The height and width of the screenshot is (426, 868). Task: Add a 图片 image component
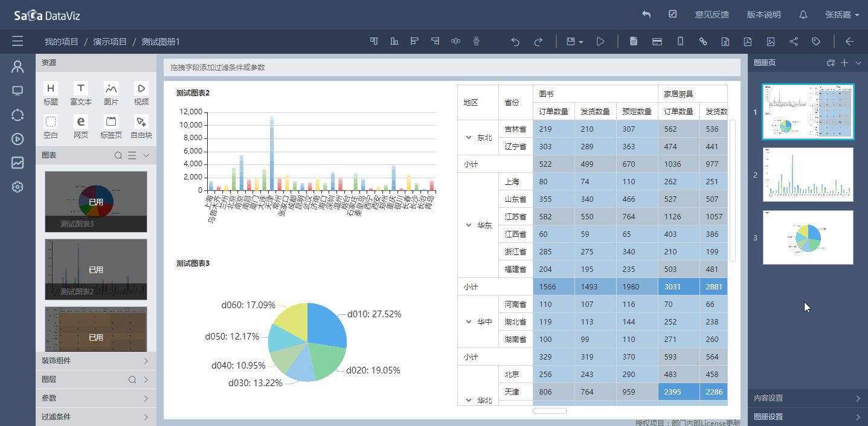111,94
